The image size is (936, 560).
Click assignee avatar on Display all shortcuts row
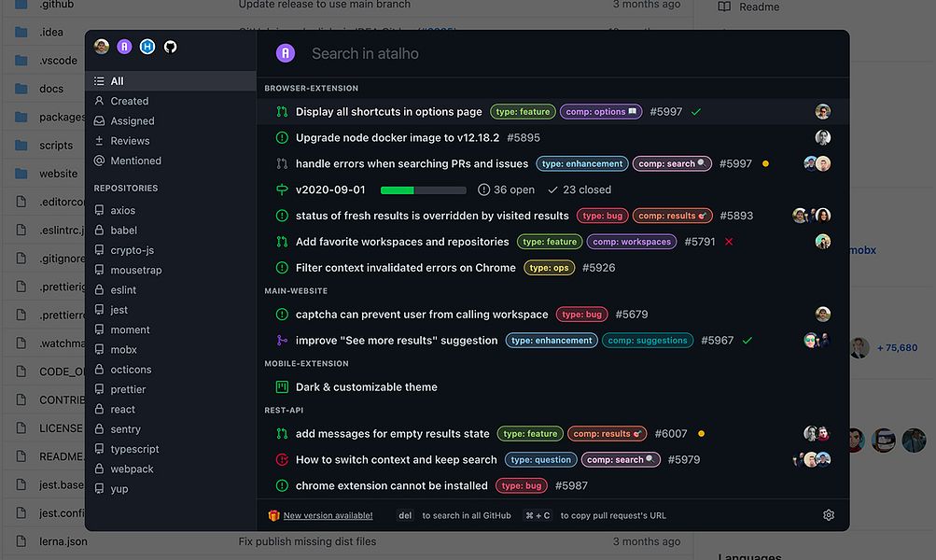tap(822, 112)
